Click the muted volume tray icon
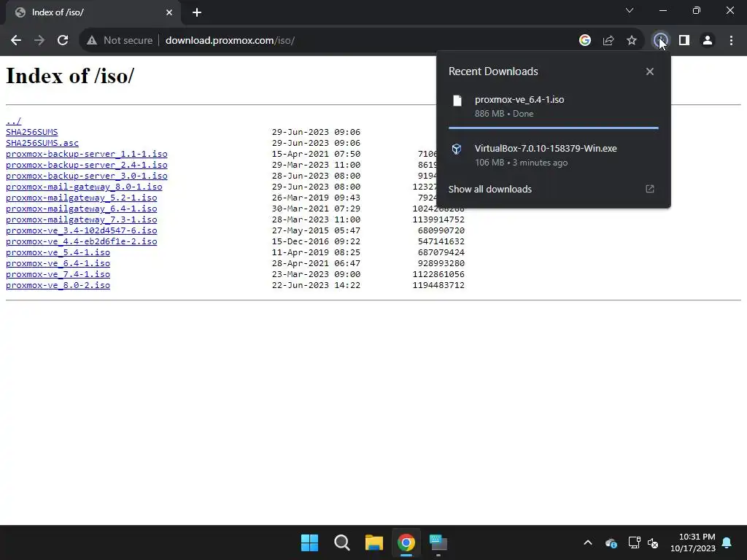The width and height of the screenshot is (747, 560). tap(653, 542)
